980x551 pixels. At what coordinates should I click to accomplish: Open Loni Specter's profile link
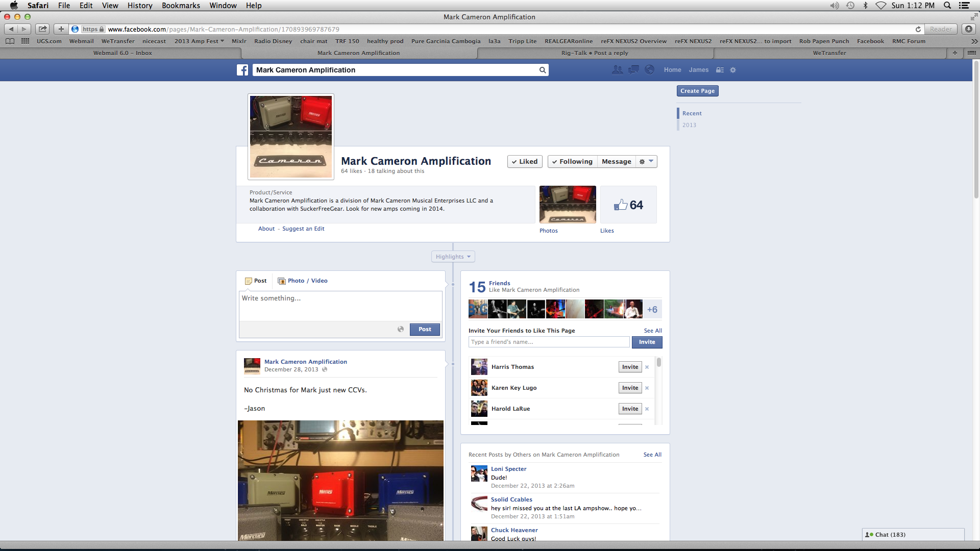click(x=509, y=469)
